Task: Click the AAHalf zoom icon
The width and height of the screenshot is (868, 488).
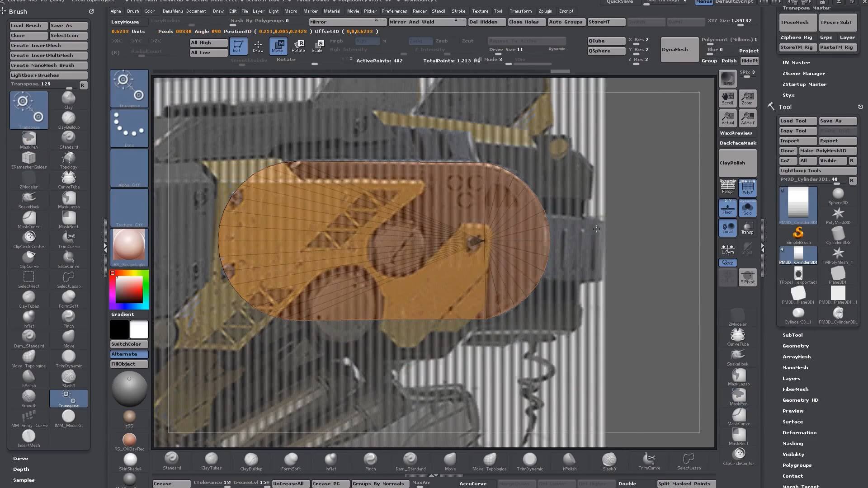Action: click(747, 118)
